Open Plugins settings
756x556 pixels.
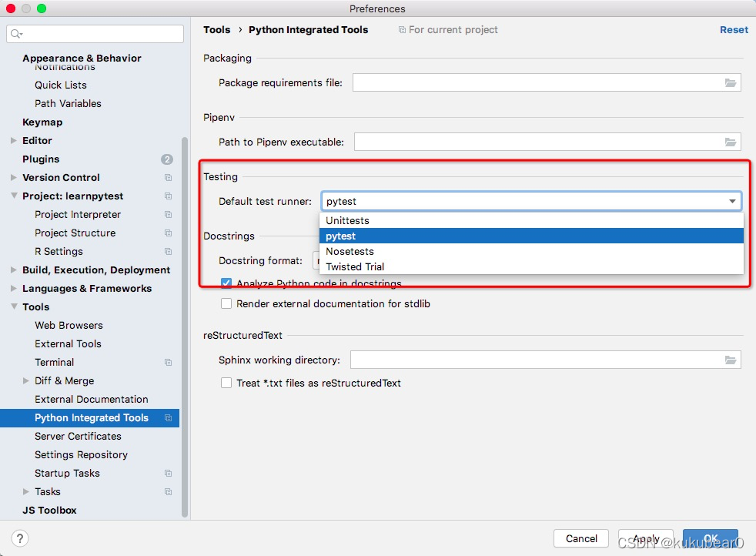pyautogui.click(x=41, y=159)
